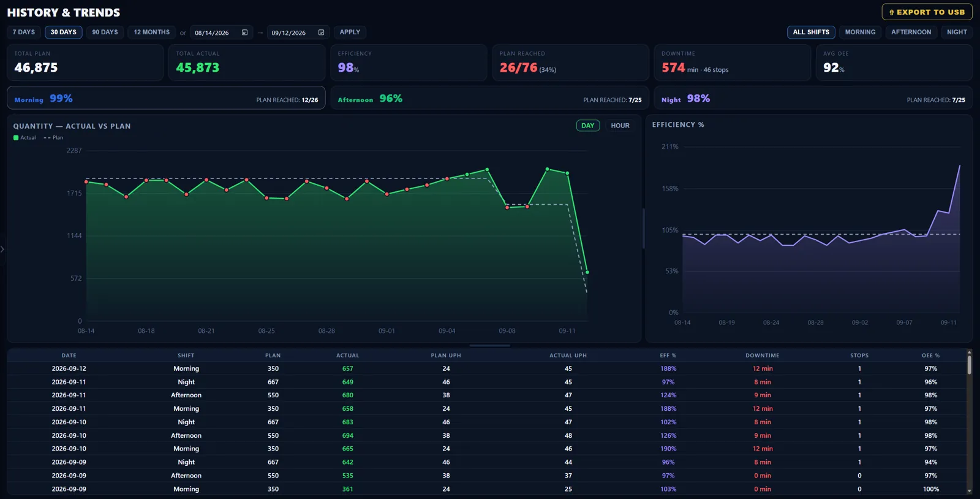
Task: Click the end date field 09/12/2026
Action: tap(298, 32)
